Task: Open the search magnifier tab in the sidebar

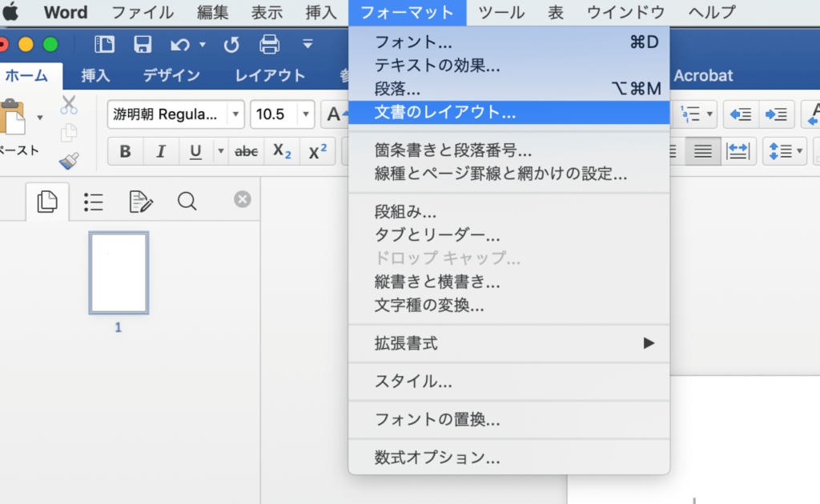Action: (x=187, y=202)
